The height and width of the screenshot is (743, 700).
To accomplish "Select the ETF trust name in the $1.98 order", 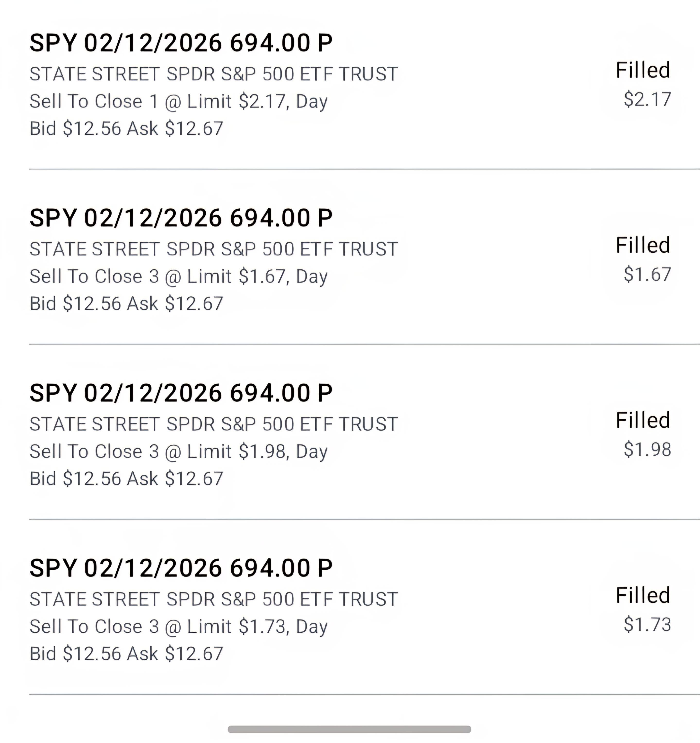I will [x=214, y=424].
